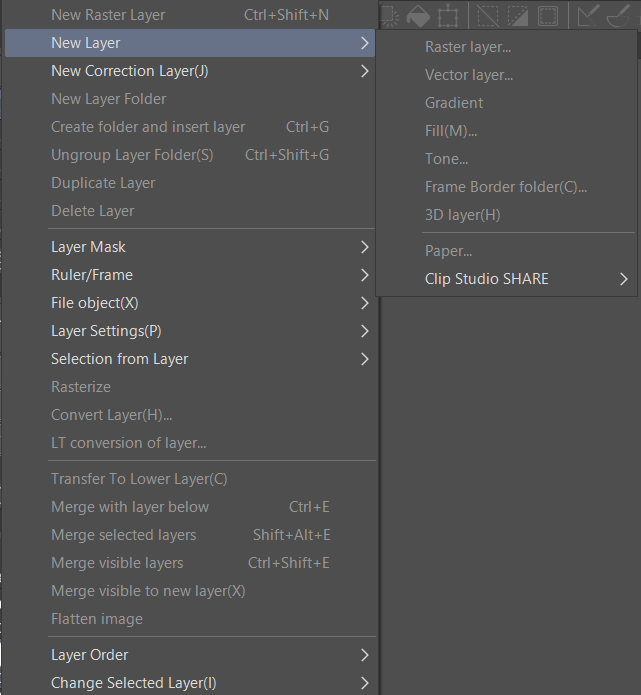The width and height of the screenshot is (641, 695).
Task: Pick Tone... in the submenu
Action: pos(506,159)
